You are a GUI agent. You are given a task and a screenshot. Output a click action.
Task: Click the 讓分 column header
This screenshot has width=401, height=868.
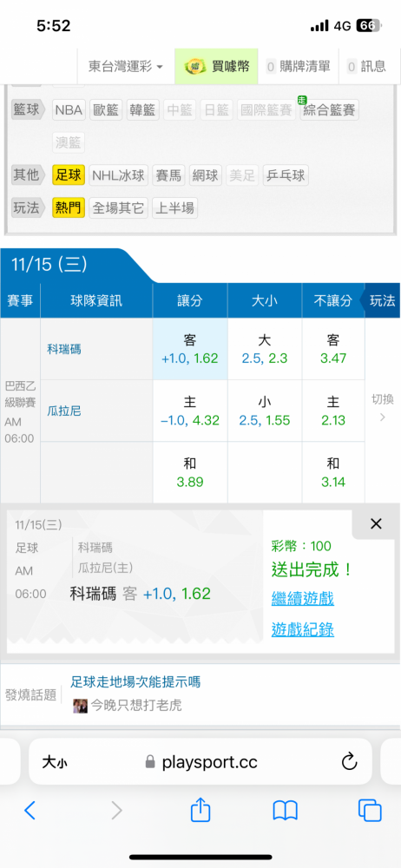(190, 300)
